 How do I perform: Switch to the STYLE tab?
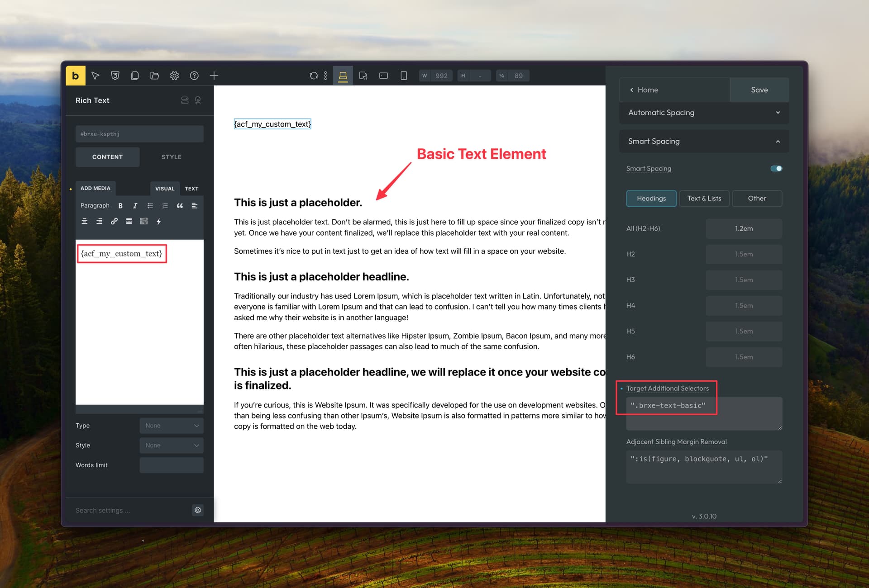pos(172,157)
